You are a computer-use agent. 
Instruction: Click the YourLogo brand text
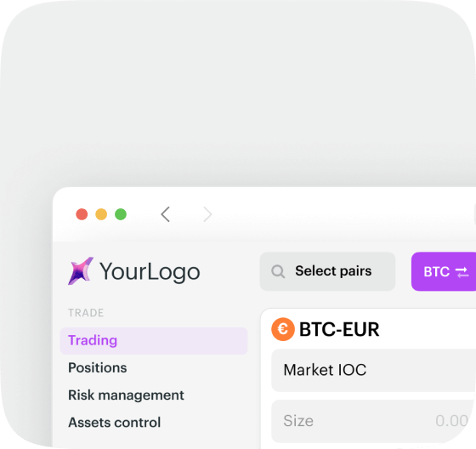150,272
